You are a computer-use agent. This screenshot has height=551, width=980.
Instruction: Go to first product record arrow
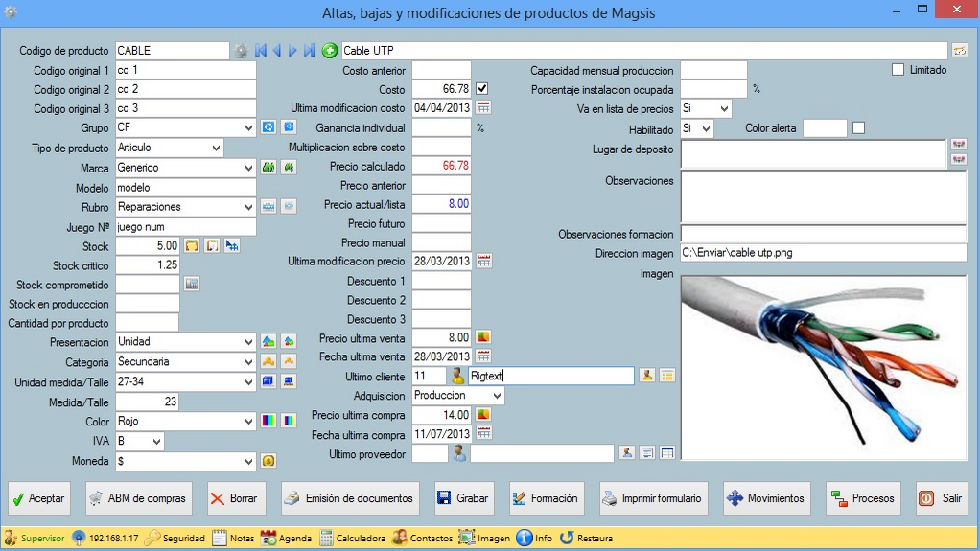point(260,51)
